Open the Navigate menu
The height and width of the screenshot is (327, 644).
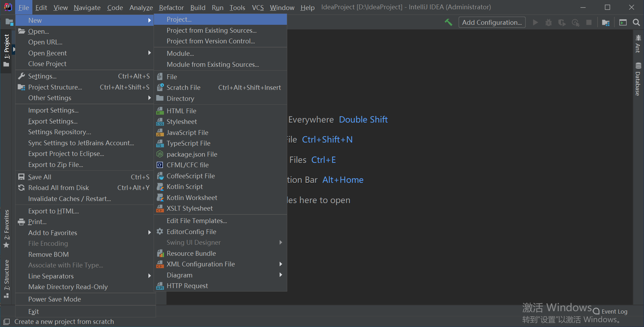coord(87,8)
